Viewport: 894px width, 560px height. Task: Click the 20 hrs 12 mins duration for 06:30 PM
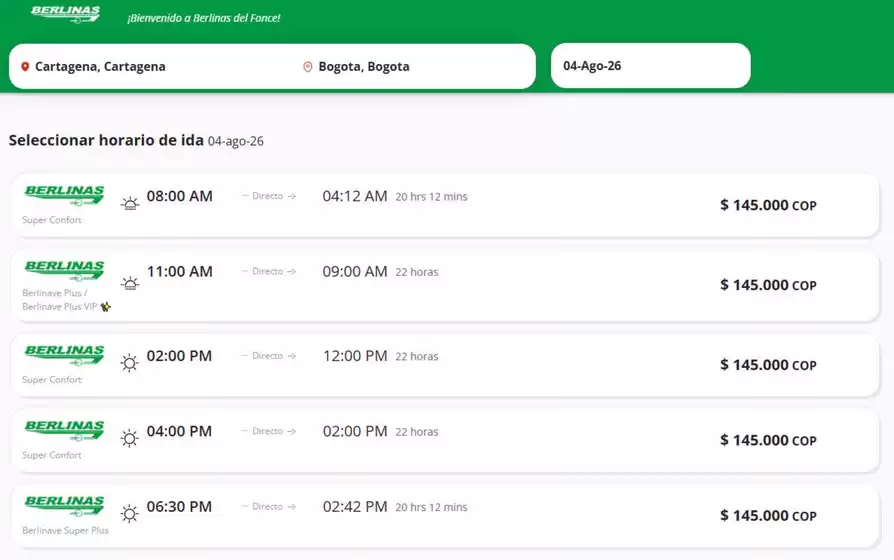click(432, 507)
